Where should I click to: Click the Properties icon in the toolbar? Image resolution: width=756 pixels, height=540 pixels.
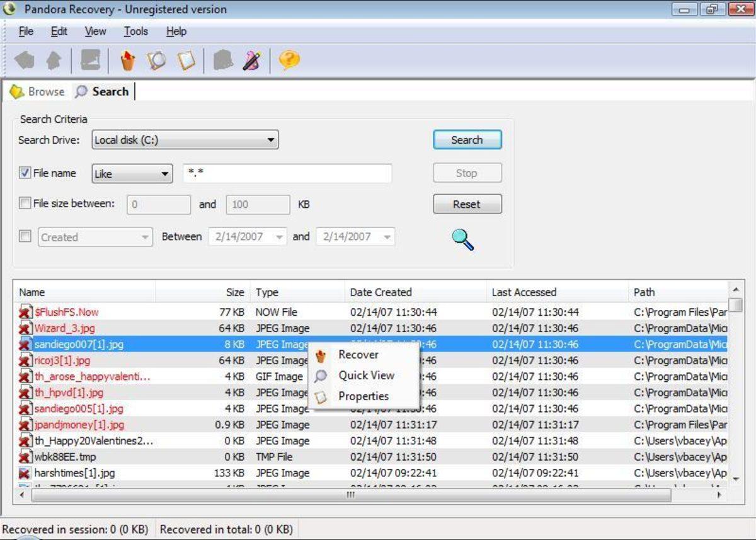[186, 60]
